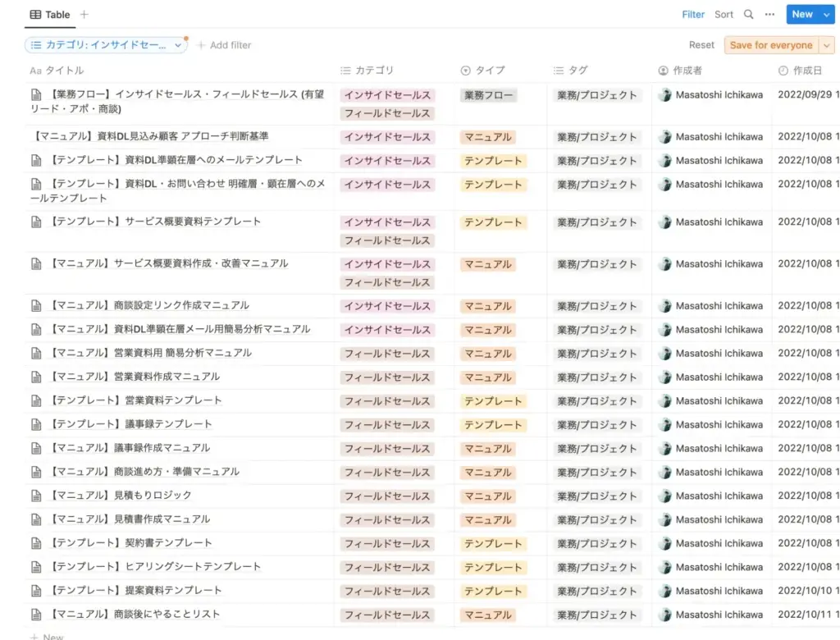Open 【マニュアル】商談進め方・準備マニュアル title
This screenshot has width=840, height=640.
(144, 472)
